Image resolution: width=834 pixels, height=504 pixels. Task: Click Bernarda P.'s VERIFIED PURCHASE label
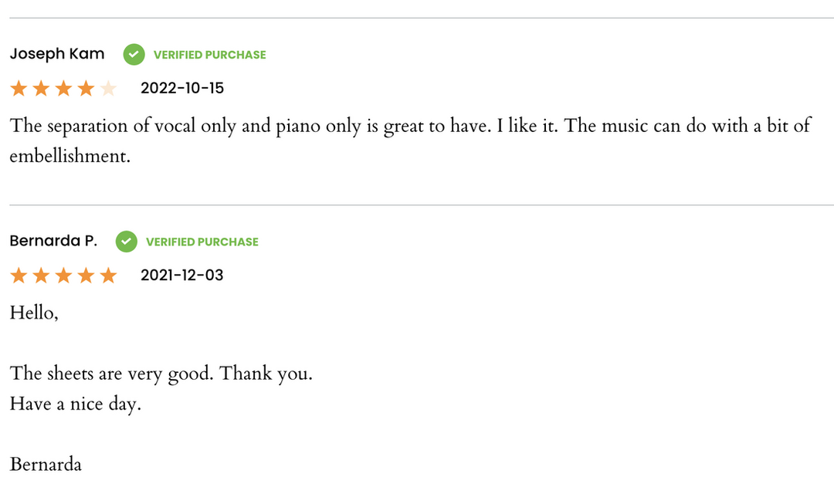202,242
